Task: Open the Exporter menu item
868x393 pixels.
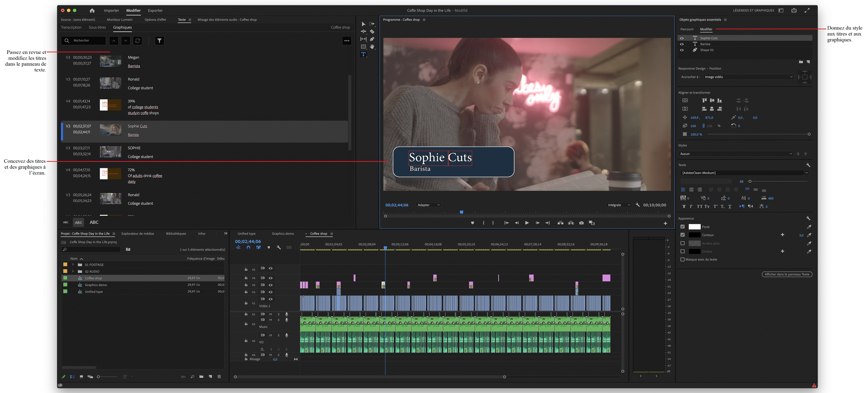Action: pyautogui.click(x=155, y=10)
